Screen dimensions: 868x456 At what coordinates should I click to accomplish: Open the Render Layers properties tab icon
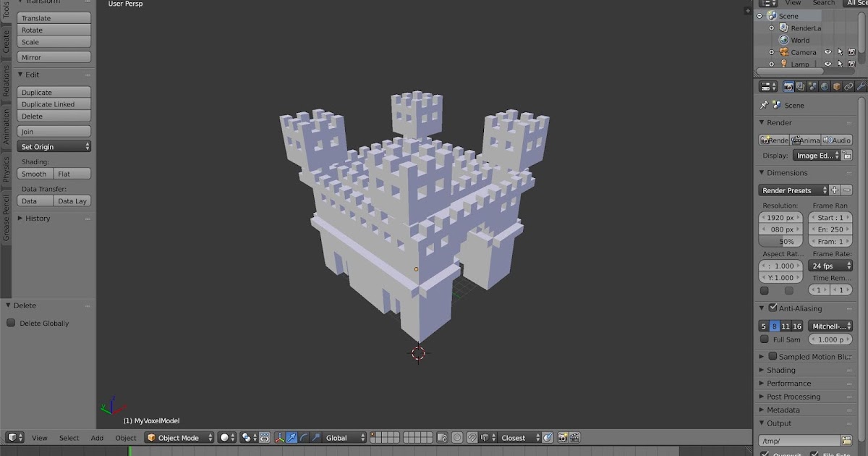click(x=800, y=87)
